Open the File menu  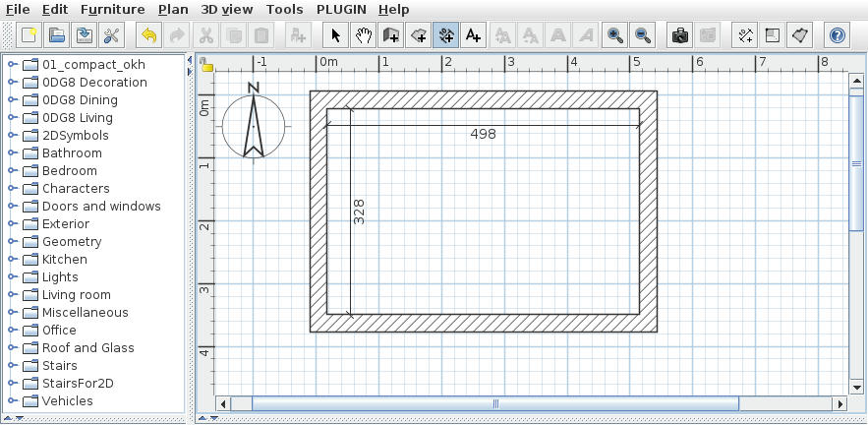[x=18, y=10]
